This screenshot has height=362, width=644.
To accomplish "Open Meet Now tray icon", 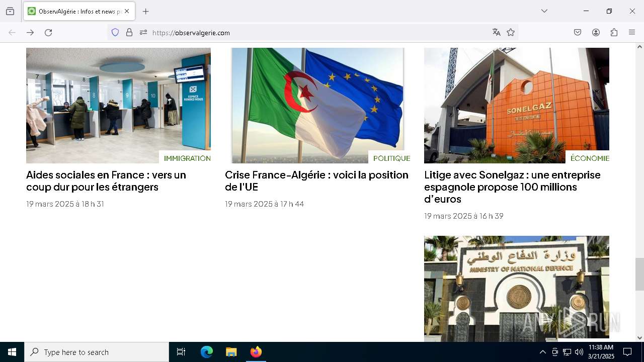I will click(x=555, y=352).
